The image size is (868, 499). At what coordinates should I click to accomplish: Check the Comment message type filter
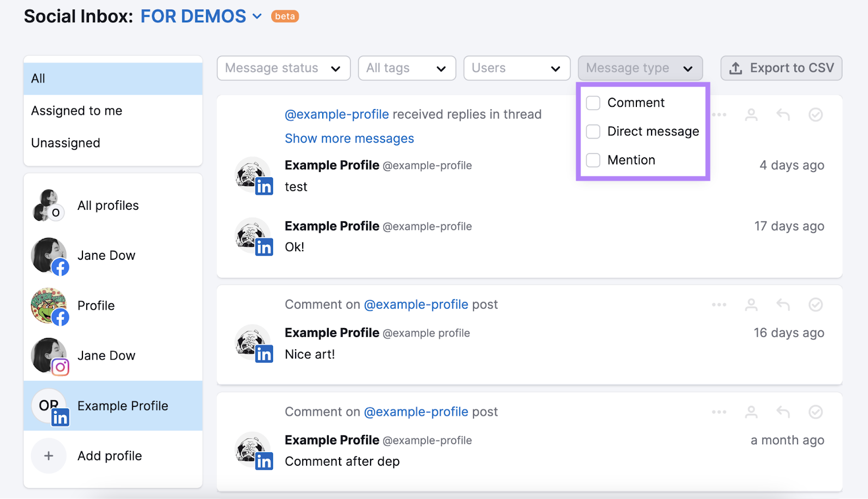point(592,103)
